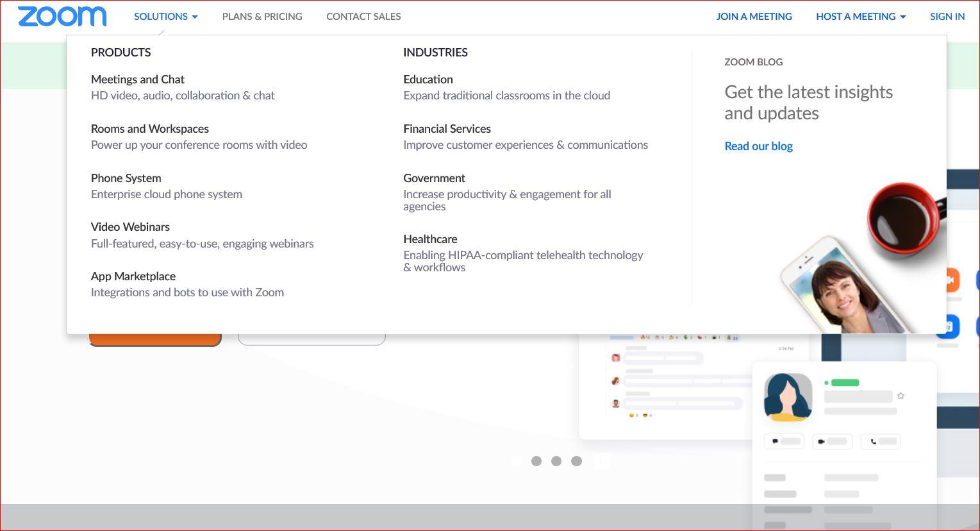Go to Contact Sales
Viewport: 980px width, 531px height.
pyautogui.click(x=363, y=17)
